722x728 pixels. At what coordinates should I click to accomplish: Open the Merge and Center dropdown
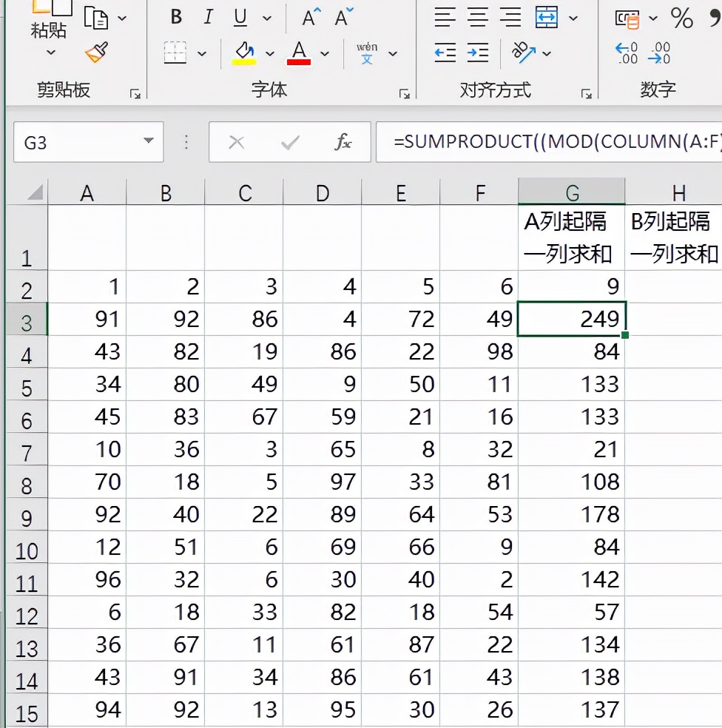pos(573,18)
